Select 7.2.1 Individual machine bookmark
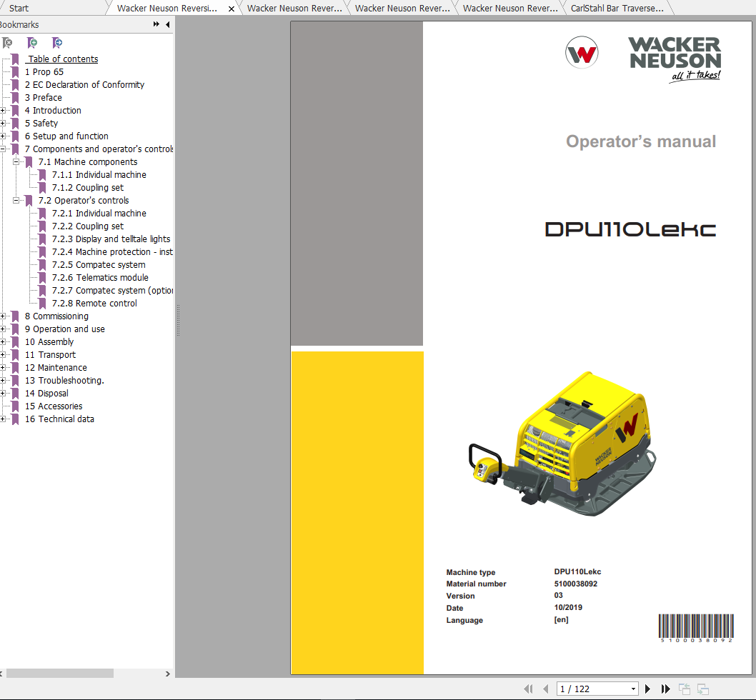Viewport: 756px width, 700px height. [x=99, y=213]
